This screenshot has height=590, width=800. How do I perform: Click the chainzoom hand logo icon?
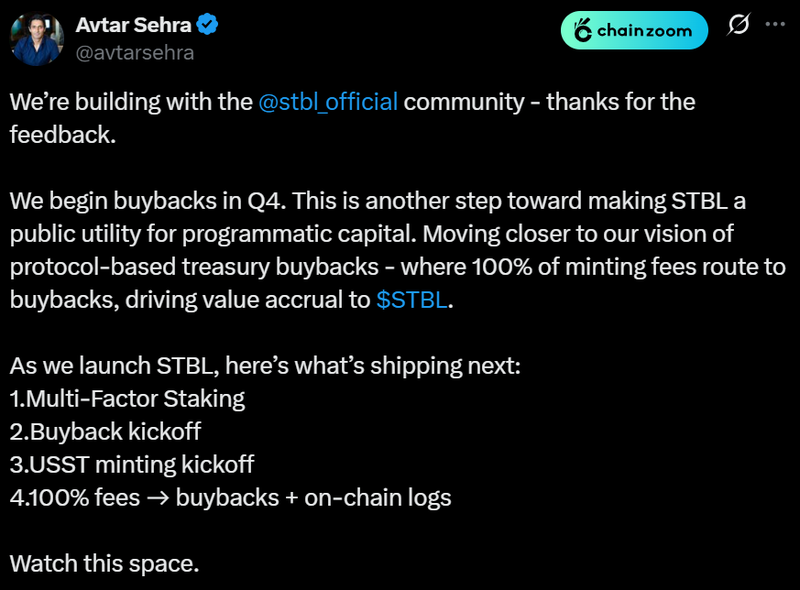pyautogui.click(x=582, y=30)
